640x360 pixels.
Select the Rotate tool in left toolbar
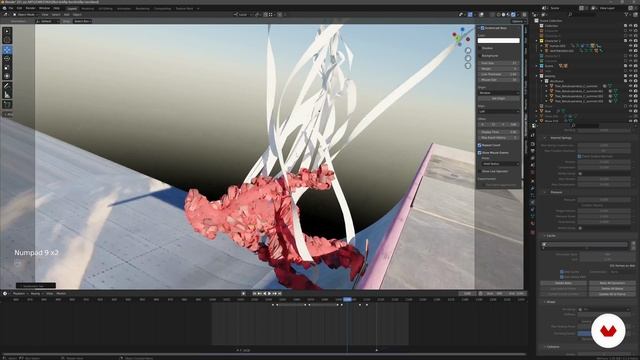click(7, 59)
